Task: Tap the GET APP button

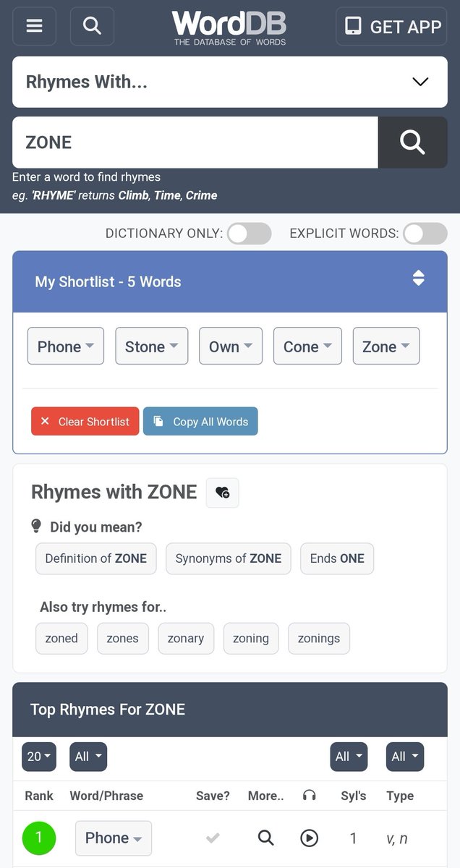Action: (393, 27)
